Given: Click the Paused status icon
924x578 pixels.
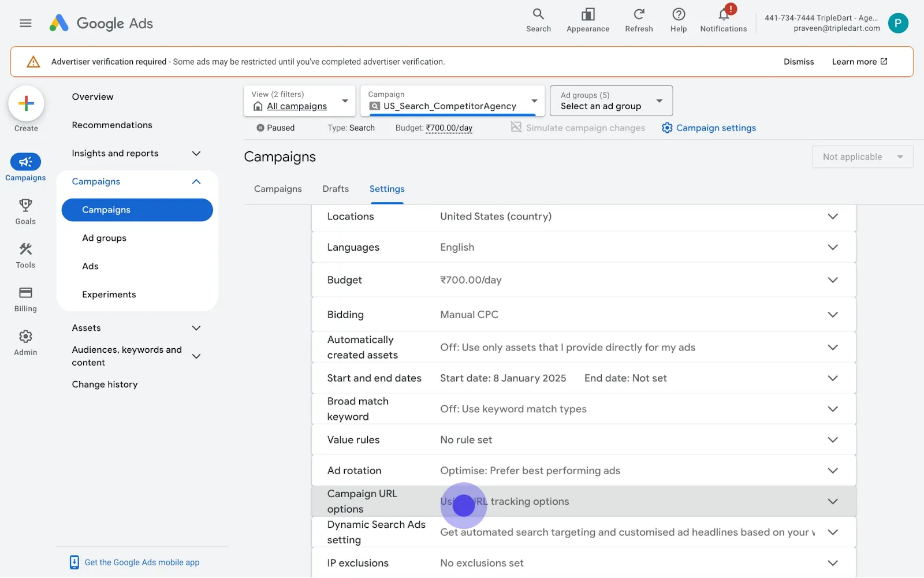Looking at the screenshot, I should coord(260,128).
